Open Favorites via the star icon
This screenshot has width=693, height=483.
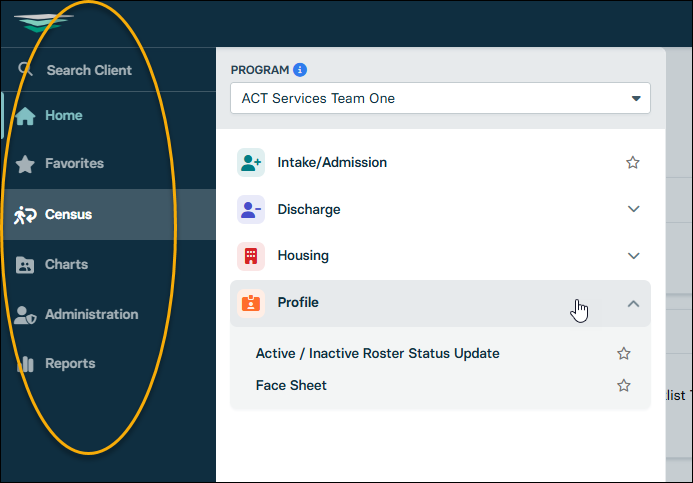pos(26,164)
